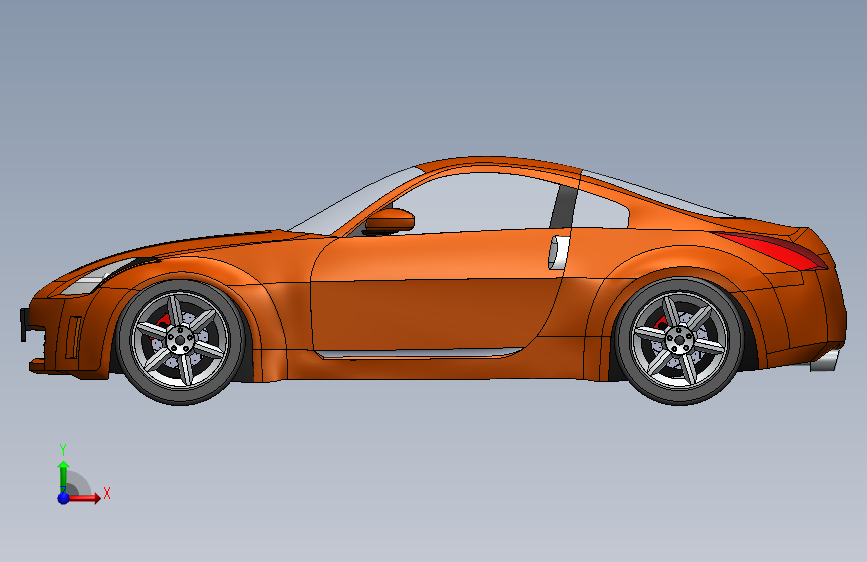Select the side mirror on the car

[x=389, y=221]
